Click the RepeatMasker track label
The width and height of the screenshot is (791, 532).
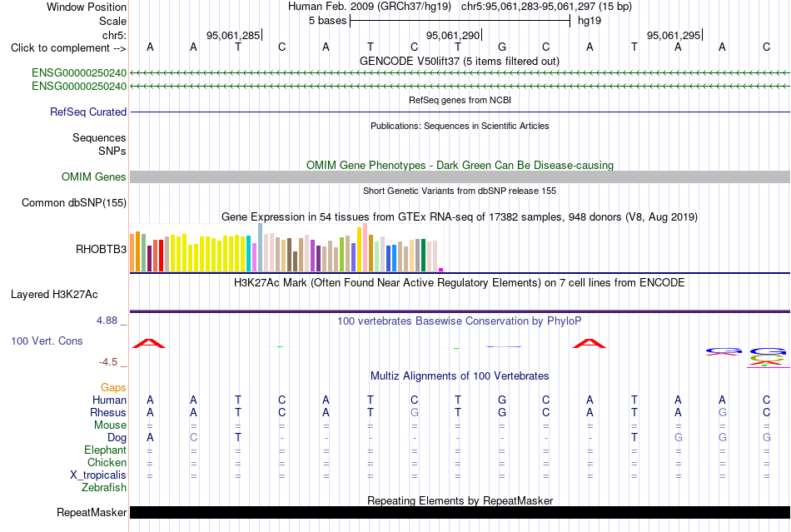tap(92, 512)
